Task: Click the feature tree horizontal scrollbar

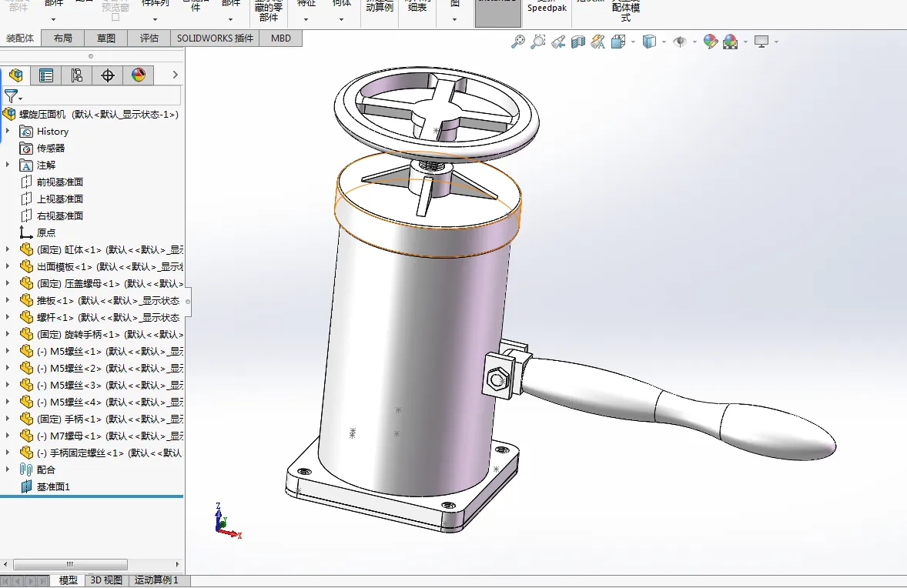Action: (69, 564)
